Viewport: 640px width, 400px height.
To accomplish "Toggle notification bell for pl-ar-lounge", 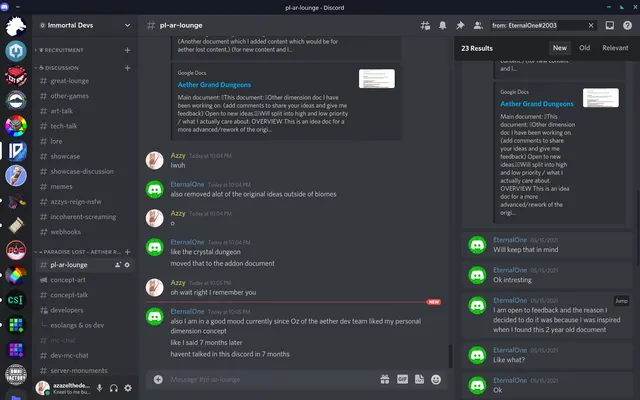I will [442, 25].
